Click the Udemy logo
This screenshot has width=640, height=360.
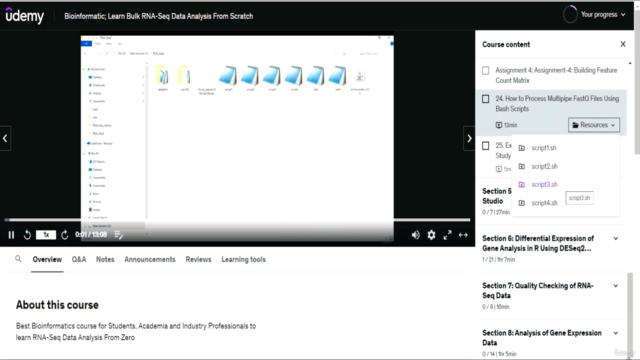(x=24, y=16)
